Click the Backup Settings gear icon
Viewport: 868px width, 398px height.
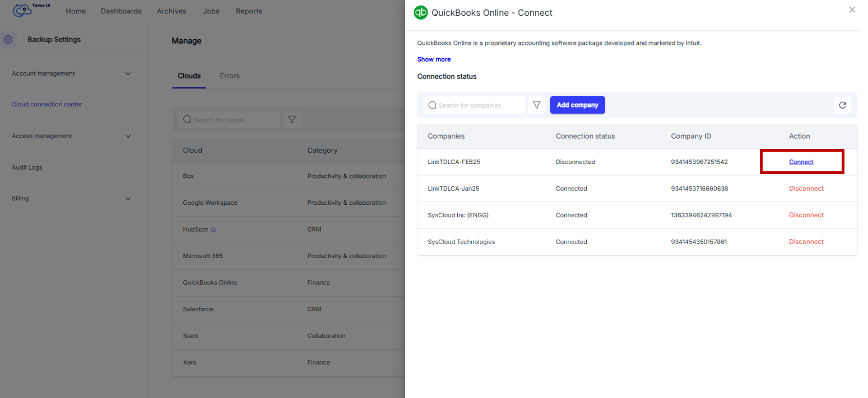[x=8, y=40]
